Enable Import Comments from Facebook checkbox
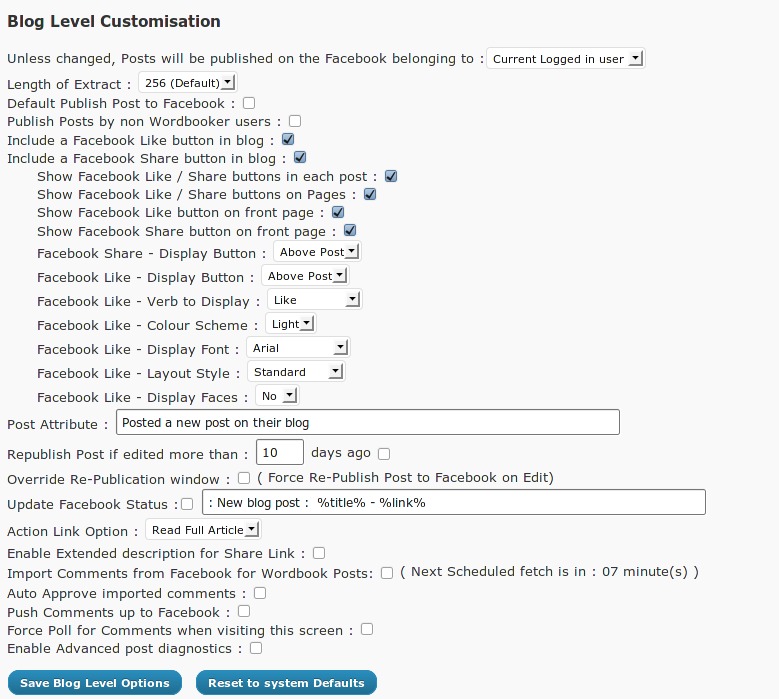The image size is (779, 699). [387, 573]
